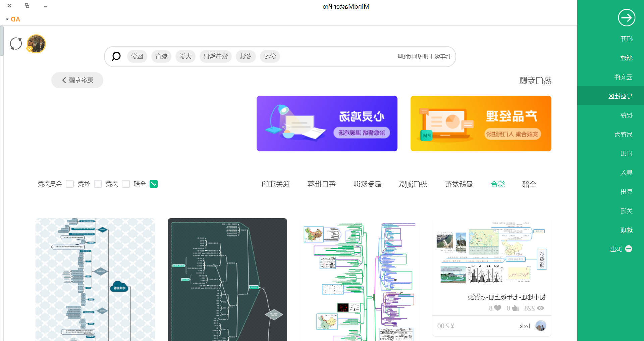The image size is (644, 341).
Task: Select the 全部 sorting tab
Action: click(529, 184)
